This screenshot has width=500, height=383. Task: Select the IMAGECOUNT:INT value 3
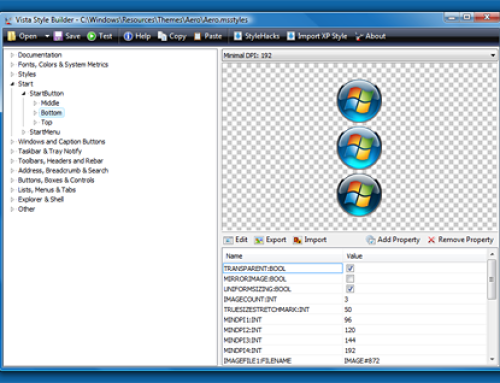coord(346,299)
